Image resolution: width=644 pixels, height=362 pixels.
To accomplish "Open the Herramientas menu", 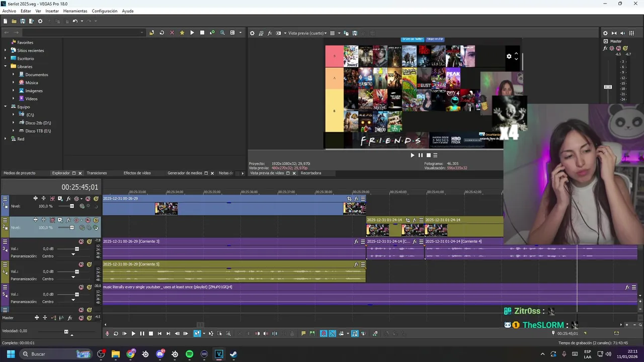I will click(x=75, y=11).
